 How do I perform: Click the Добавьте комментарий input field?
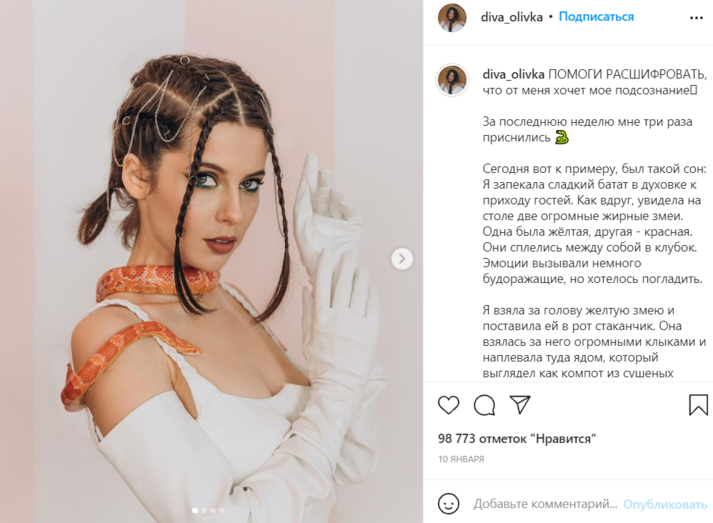pyautogui.click(x=545, y=504)
